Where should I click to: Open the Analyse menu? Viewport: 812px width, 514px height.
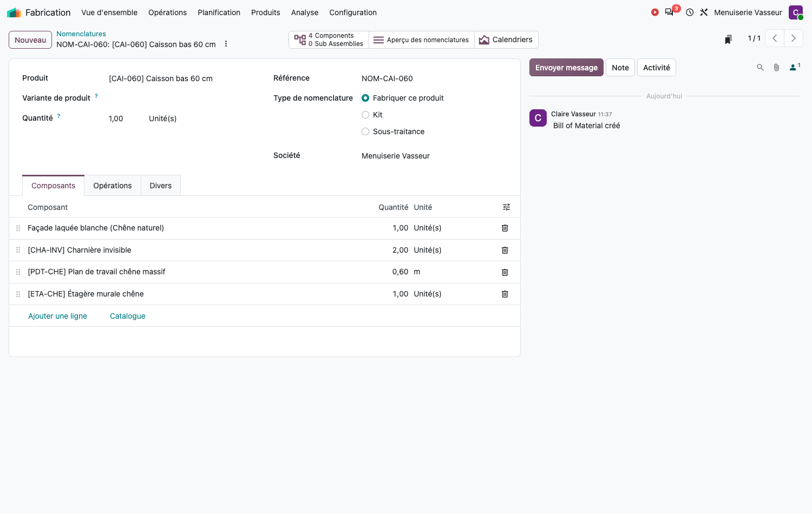(x=305, y=12)
